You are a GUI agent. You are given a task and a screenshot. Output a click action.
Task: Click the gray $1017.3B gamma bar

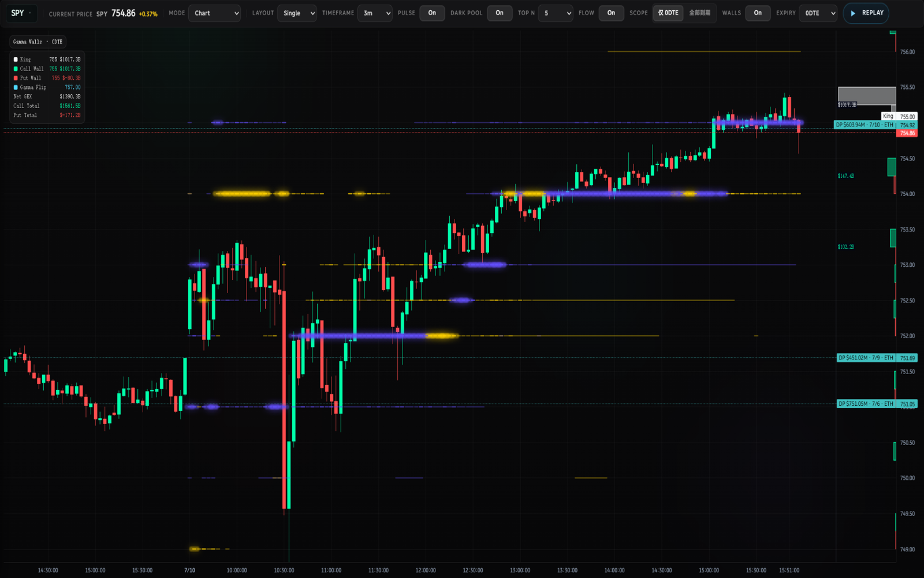click(x=867, y=95)
